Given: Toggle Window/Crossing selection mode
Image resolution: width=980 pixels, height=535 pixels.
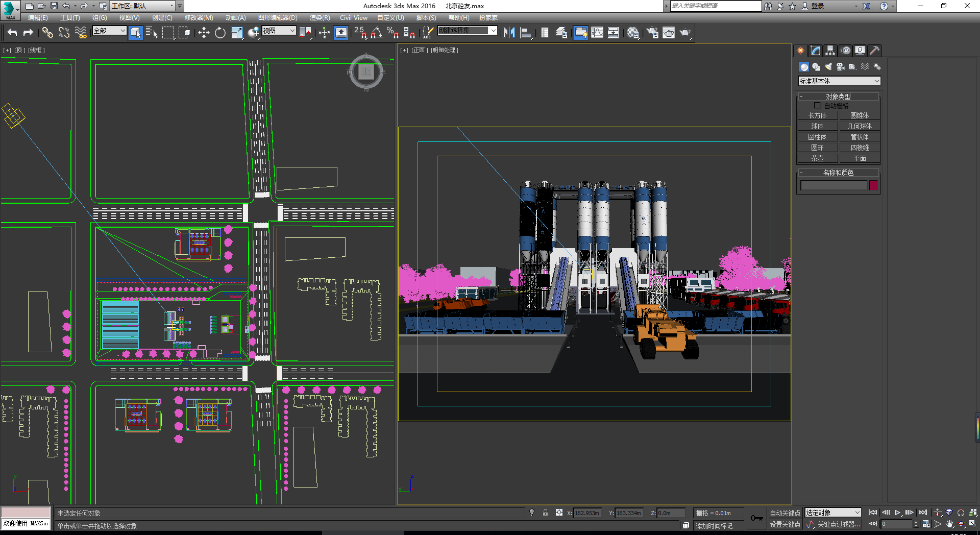Looking at the screenshot, I should pos(184,33).
